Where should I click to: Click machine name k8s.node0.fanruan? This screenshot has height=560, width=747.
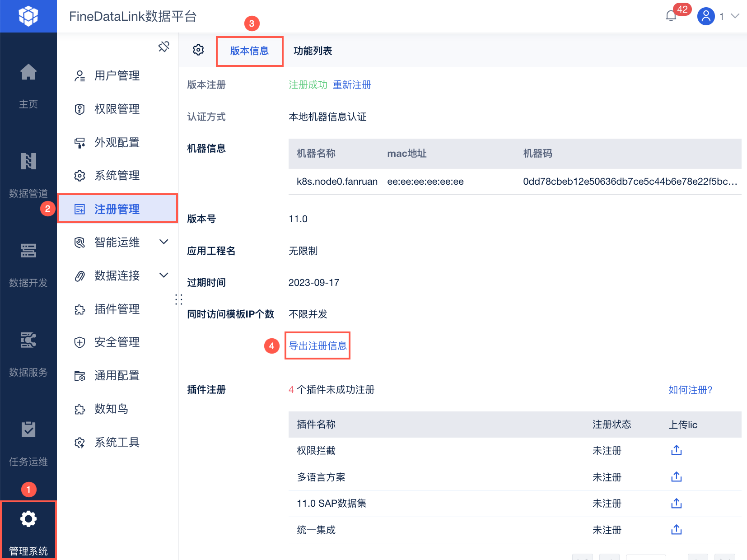tap(337, 182)
